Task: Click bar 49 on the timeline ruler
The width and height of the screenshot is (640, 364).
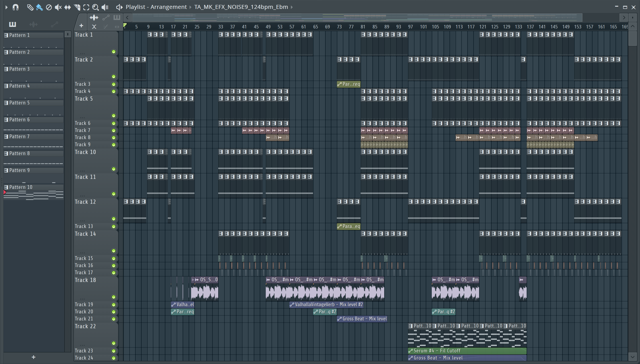Action: click(268, 27)
